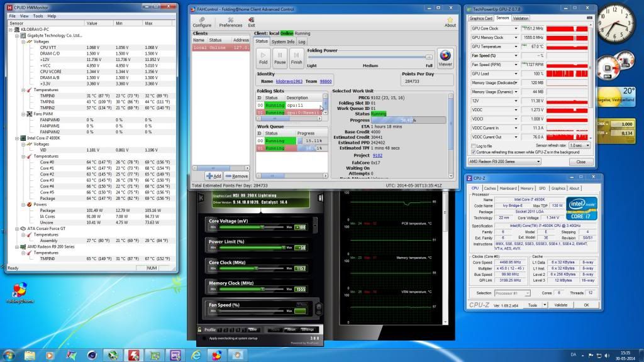Open File menu in HWMonitor
The image size is (644, 362).
coord(13,16)
